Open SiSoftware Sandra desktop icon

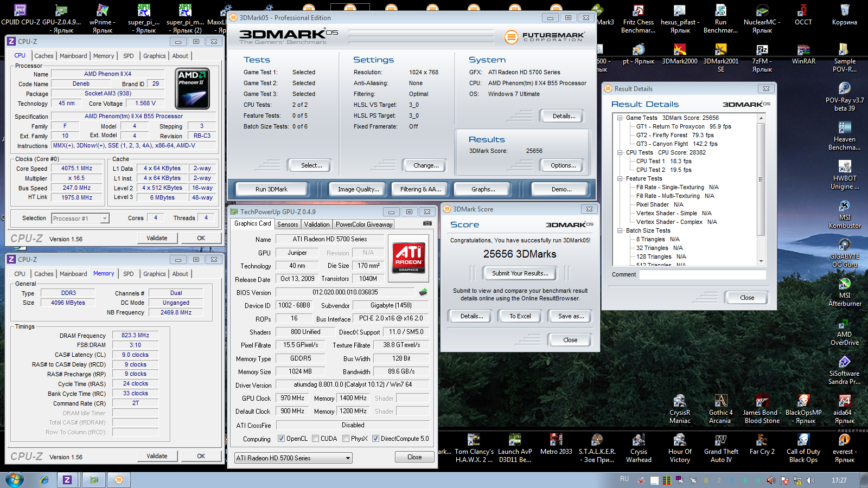coord(844,370)
